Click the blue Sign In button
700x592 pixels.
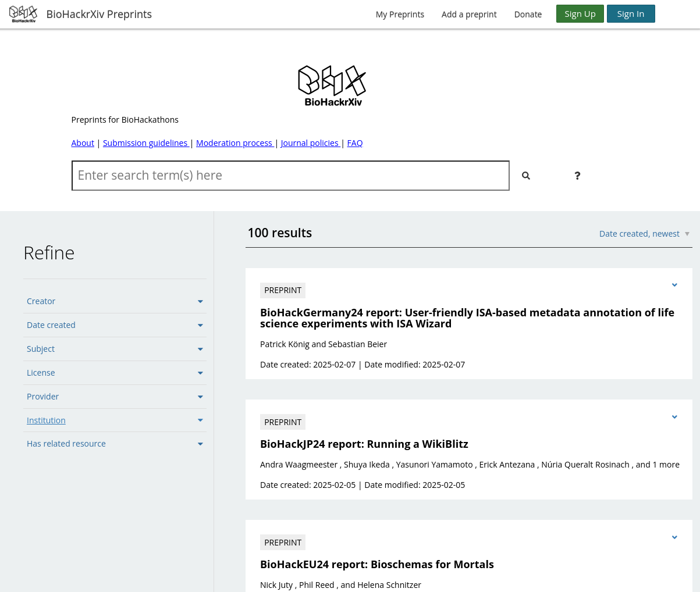click(631, 14)
